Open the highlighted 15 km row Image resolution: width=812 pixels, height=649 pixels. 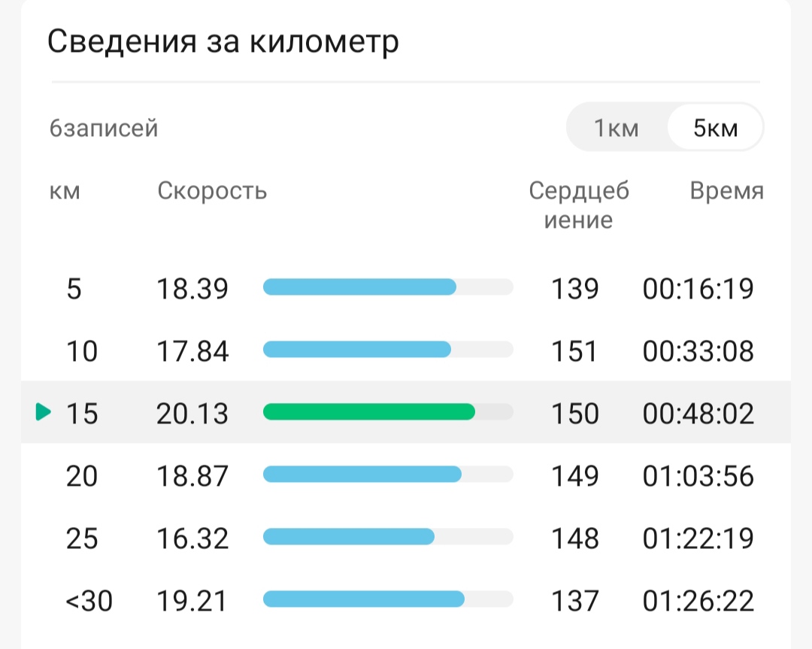pos(406,412)
